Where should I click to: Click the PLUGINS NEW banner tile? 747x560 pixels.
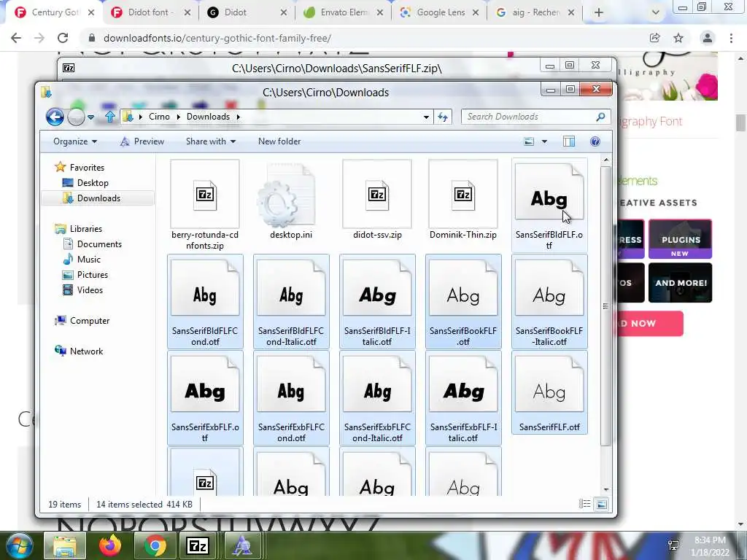tap(681, 239)
